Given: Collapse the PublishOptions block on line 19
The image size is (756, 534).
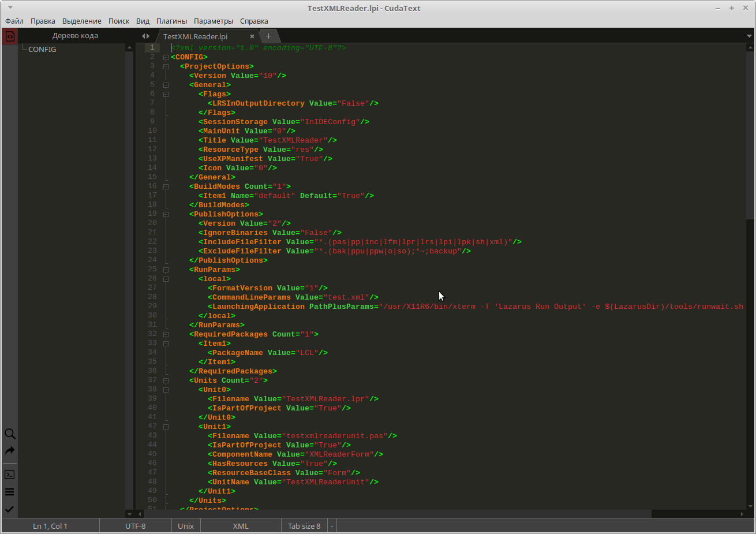Looking at the screenshot, I should pos(166,214).
